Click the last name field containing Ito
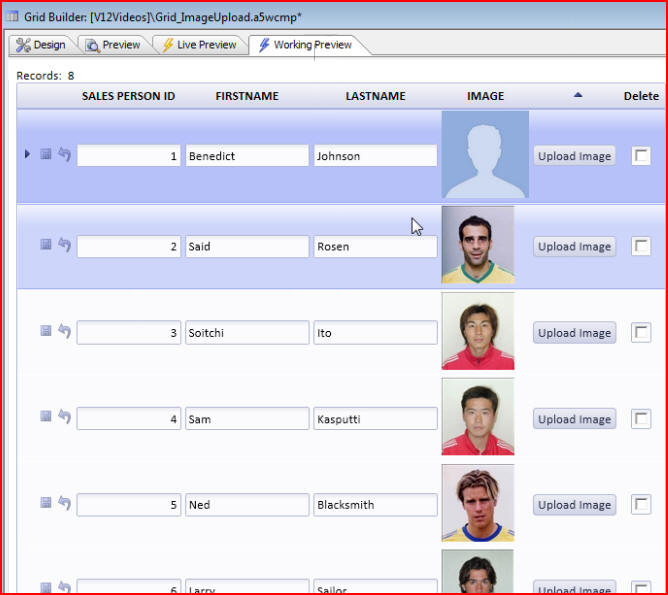This screenshot has width=668, height=595. point(375,333)
